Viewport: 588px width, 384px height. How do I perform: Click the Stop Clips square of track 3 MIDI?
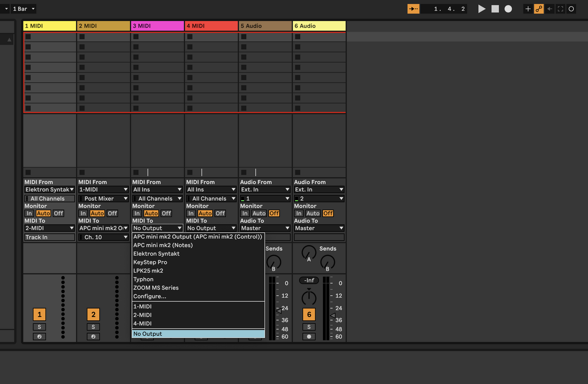click(136, 172)
